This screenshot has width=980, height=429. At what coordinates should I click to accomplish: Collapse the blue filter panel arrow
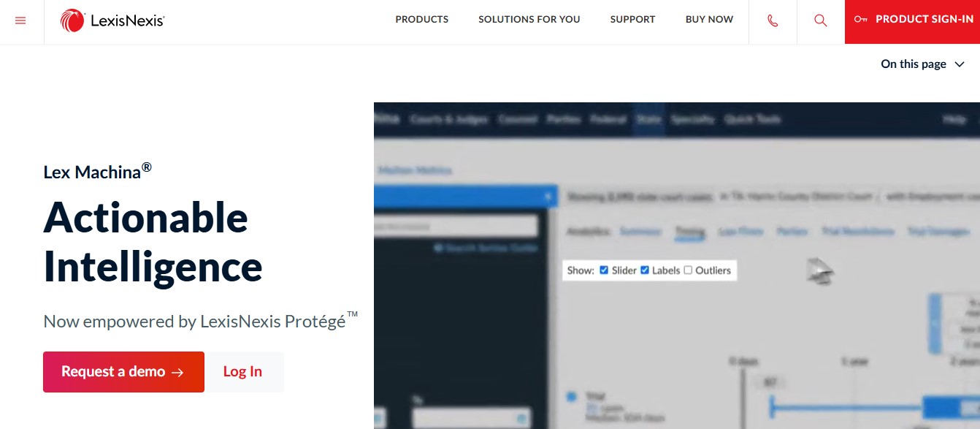[x=548, y=197]
